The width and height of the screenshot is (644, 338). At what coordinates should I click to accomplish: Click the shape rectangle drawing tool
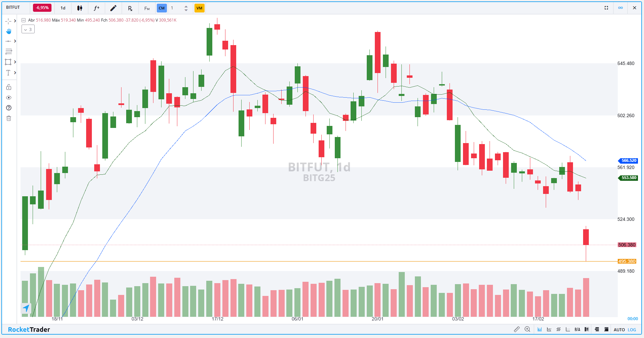(8, 62)
